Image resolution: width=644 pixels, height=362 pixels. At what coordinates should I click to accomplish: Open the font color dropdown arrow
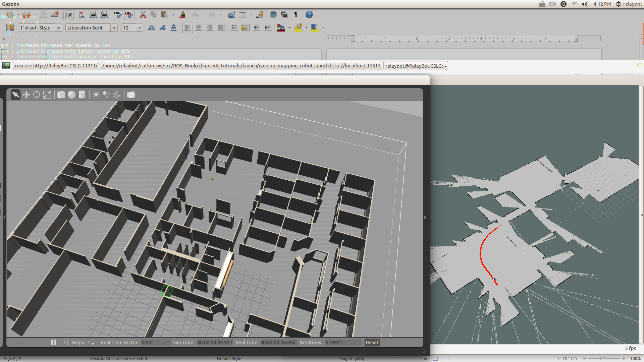[x=289, y=27]
